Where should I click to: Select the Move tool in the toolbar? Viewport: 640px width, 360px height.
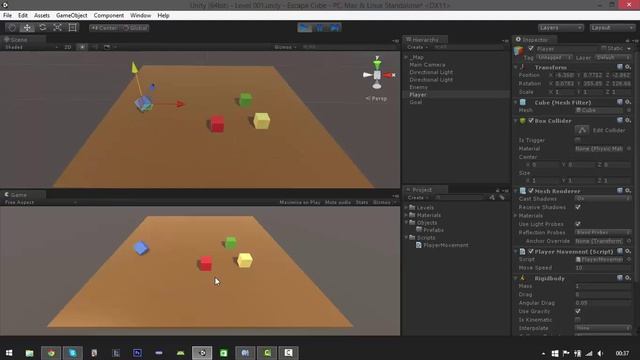click(27, 28)
